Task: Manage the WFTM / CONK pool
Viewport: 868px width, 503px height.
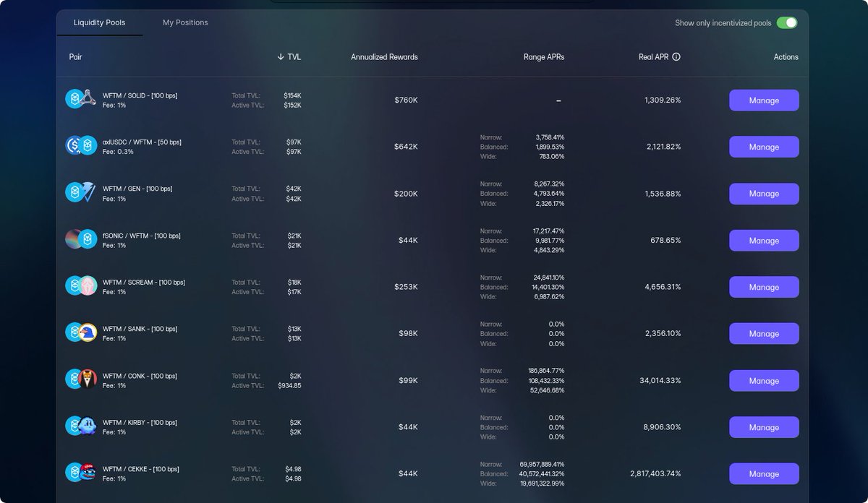Action: click(764, 381)
